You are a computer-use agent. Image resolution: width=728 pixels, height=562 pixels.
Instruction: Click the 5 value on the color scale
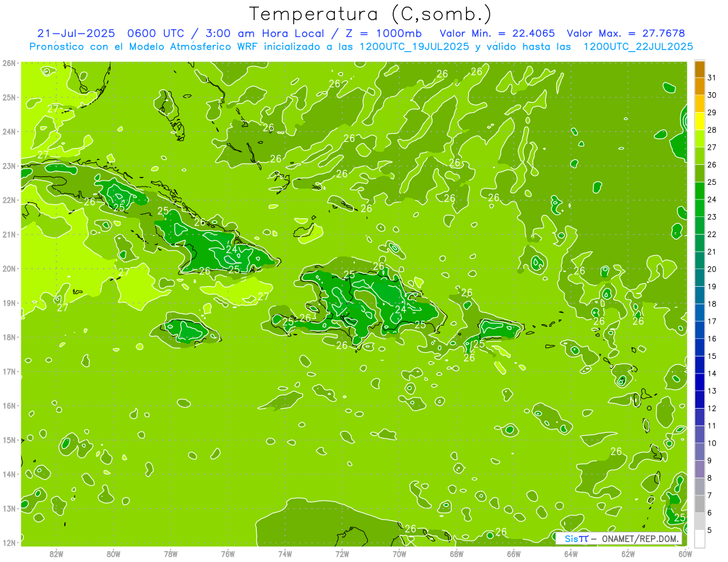point(710,530)
